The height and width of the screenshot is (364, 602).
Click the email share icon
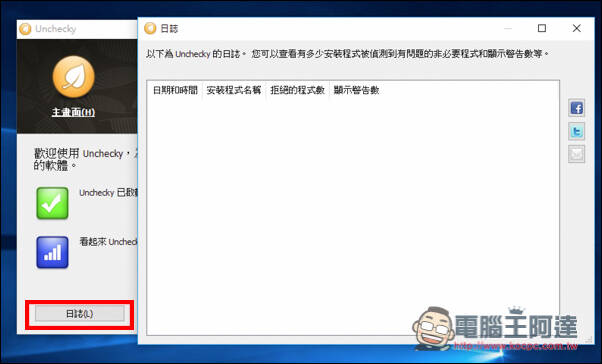(x=576, y=154)
